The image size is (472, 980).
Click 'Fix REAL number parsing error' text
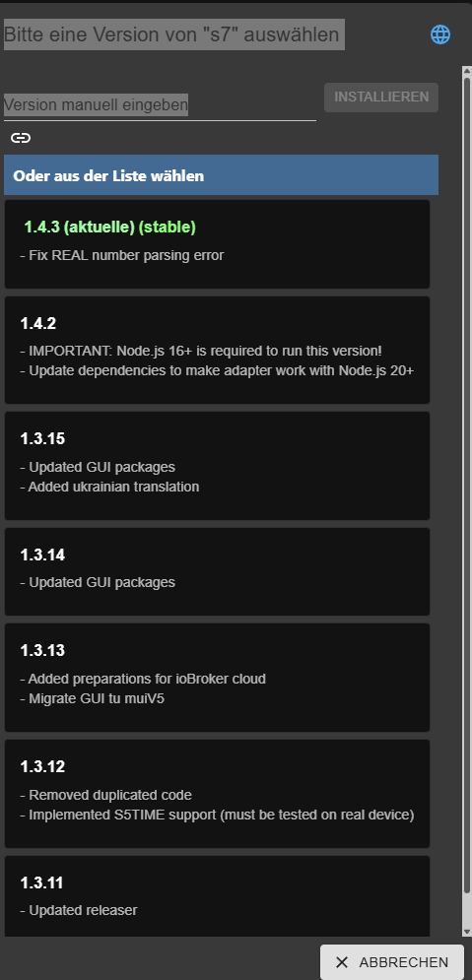pos(122,256)
